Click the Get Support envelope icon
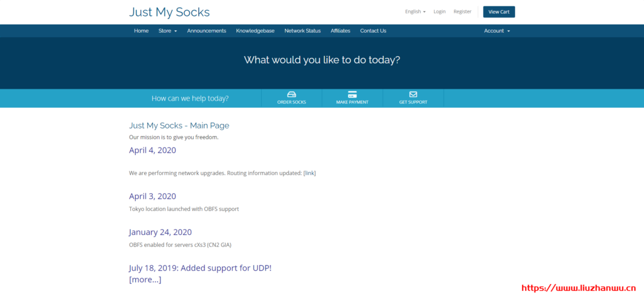 point(413,94)
